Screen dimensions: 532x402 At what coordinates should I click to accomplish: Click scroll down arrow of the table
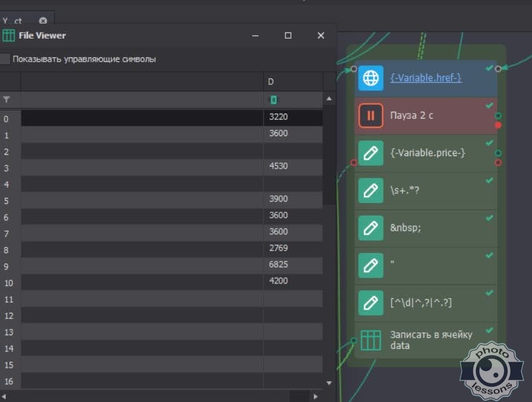pyautogui.click(x=329, y=383)
